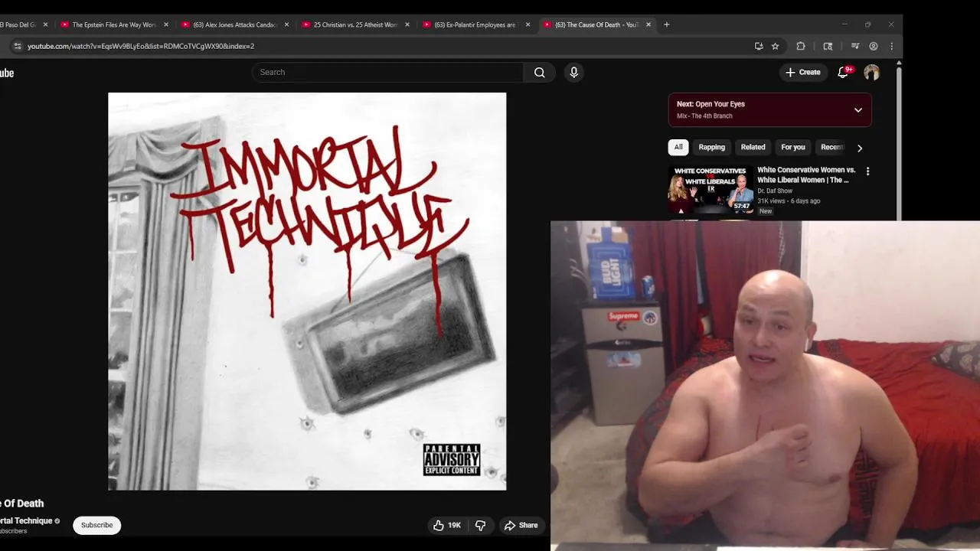
Task: Visit the Dr. Daf Show channel
Action: coord(775,191)
